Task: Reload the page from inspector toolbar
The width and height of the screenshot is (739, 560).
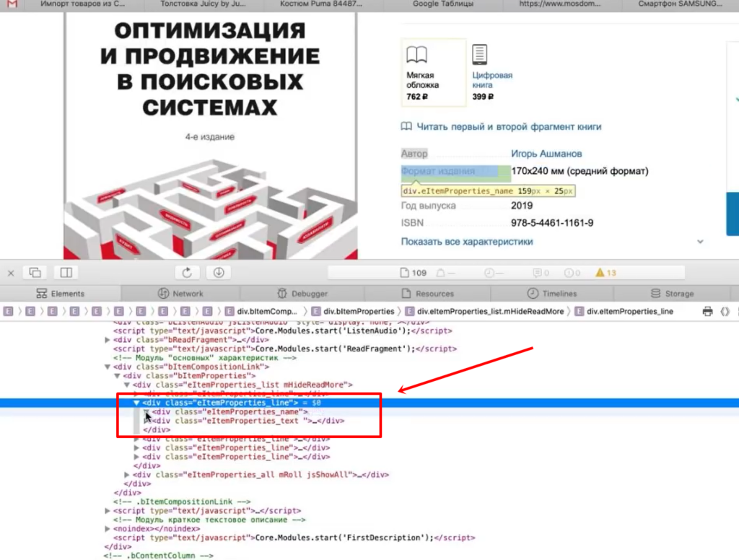Action: (187, 273)
